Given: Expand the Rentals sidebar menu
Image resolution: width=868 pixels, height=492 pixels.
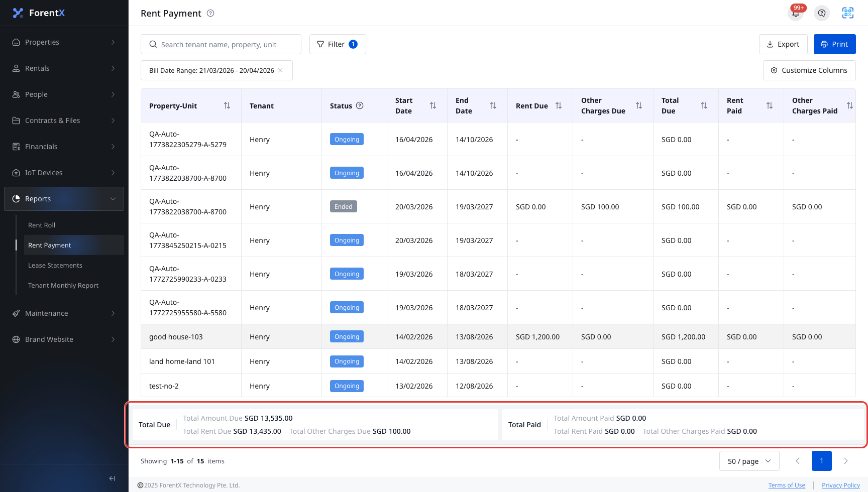Looking at the screenshot, I should point(64,68).
